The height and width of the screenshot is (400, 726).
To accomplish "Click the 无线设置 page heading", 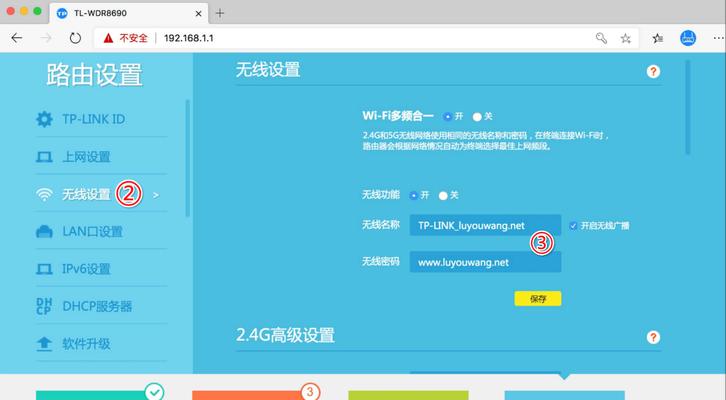I will click(268, 70).
